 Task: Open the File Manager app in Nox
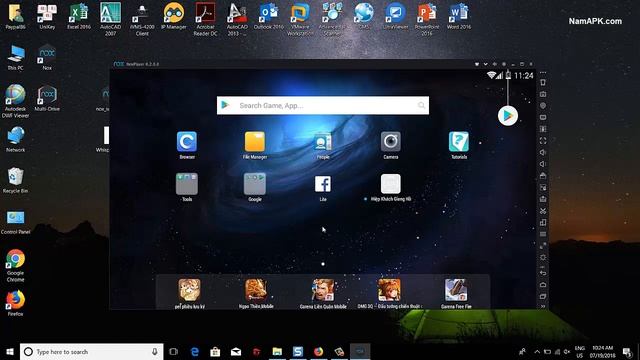[255, 142]
